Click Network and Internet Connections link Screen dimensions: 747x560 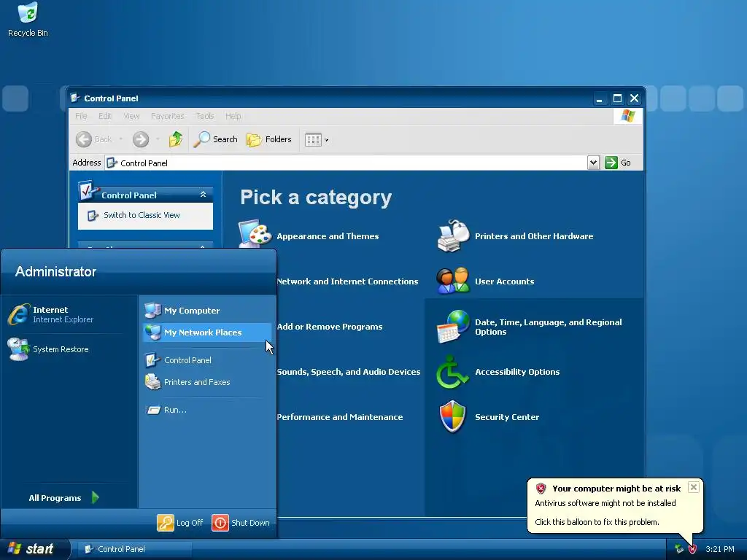tap(347, 281)
